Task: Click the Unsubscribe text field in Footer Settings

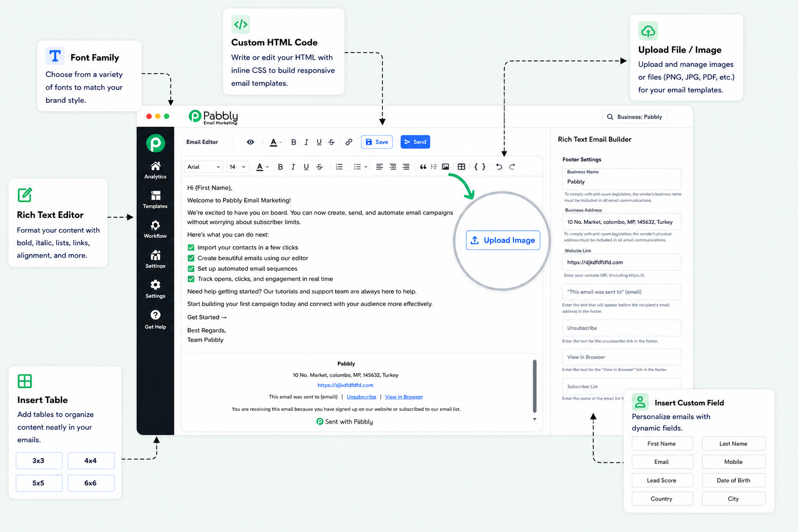Action: click(x=621, y=328)
